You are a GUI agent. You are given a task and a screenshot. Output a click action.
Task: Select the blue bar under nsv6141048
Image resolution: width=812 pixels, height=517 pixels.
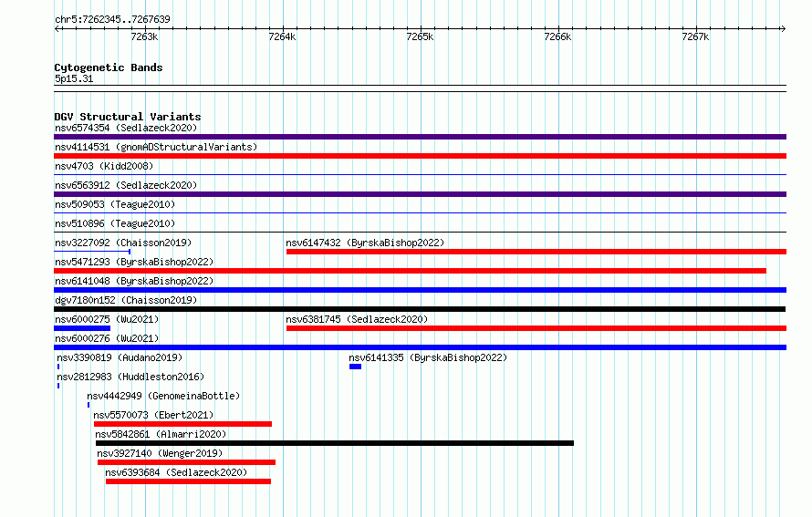420,290
